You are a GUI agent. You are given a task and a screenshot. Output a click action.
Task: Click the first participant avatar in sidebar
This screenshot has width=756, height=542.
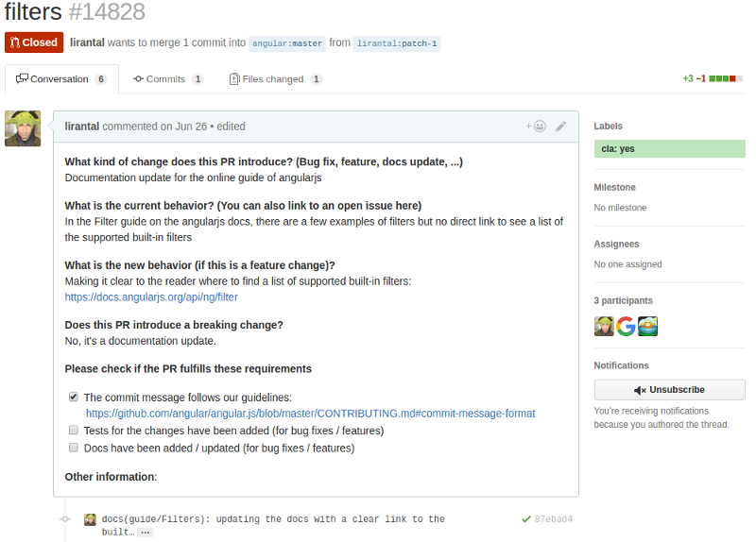click(604, 326)
